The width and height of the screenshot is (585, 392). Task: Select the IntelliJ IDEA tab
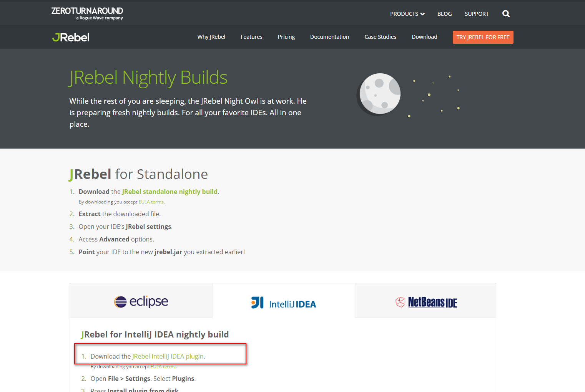pyautogui.click(x=284, y=301)
